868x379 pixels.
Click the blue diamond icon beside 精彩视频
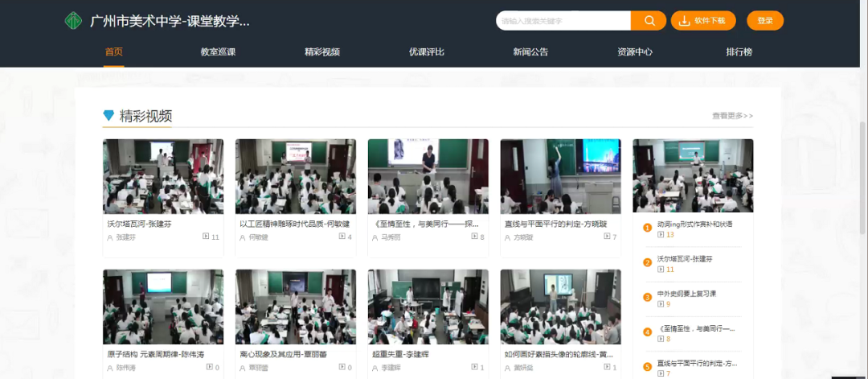pyautogui.click(x=108, y=116)
